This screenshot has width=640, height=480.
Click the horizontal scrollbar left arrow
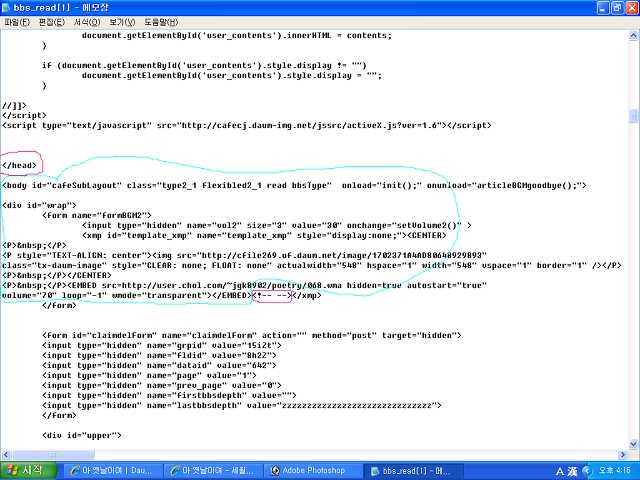[5, 454]
